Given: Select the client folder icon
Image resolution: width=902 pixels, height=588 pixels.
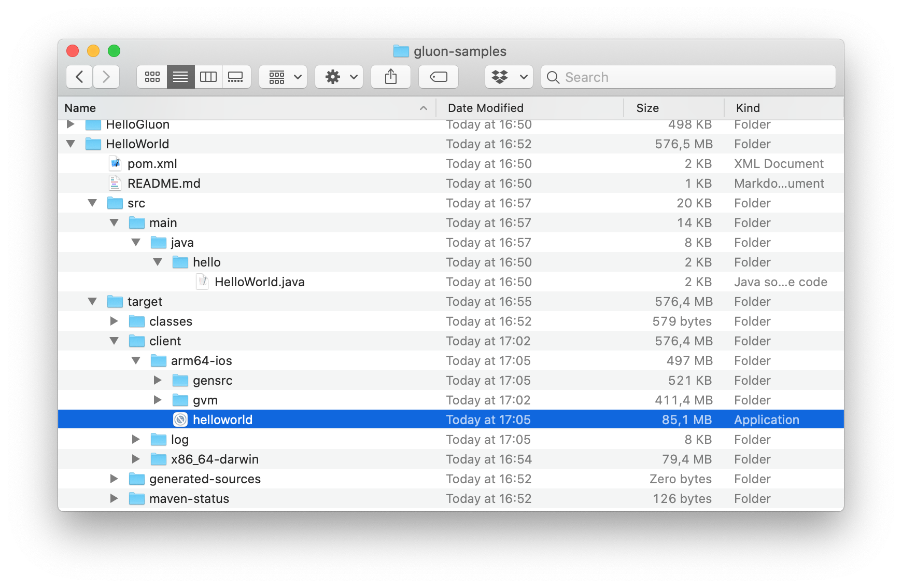Looking at the screenshot, I should (137, 341).
